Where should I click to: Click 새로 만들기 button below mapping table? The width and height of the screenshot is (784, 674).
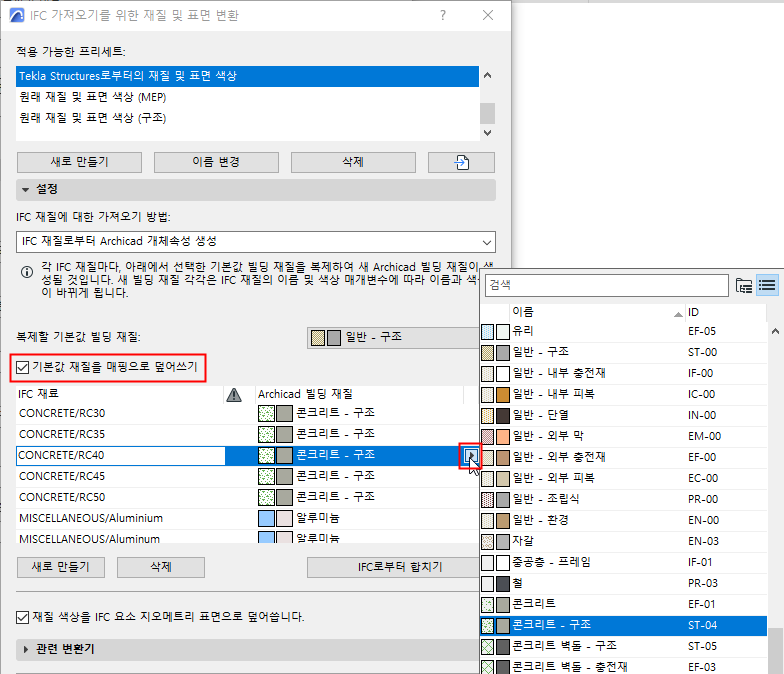click(x=61, y=568)
